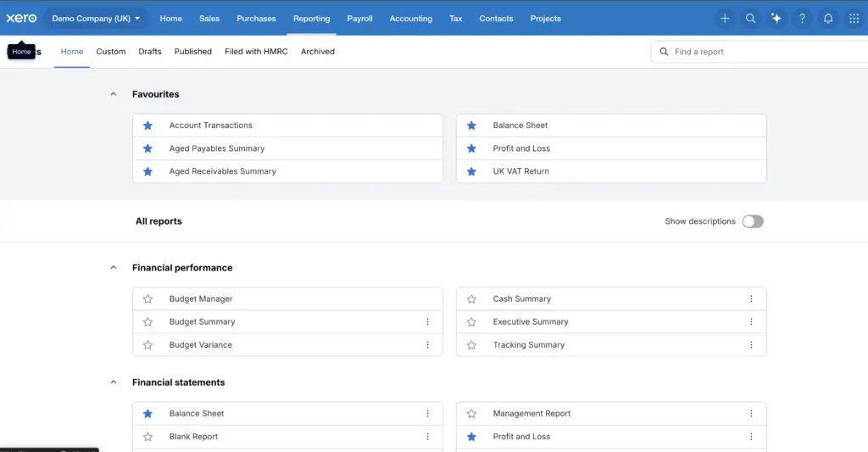868x452 pixels.
Task: Open Demo Company (UK) organisation dropdown
Action: point(96,19)
